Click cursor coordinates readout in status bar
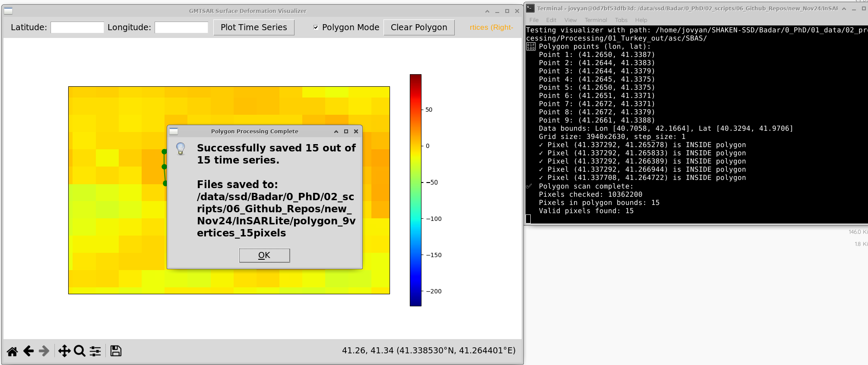The height and width of the screenshot is (365, 868). tap(429, 350)
